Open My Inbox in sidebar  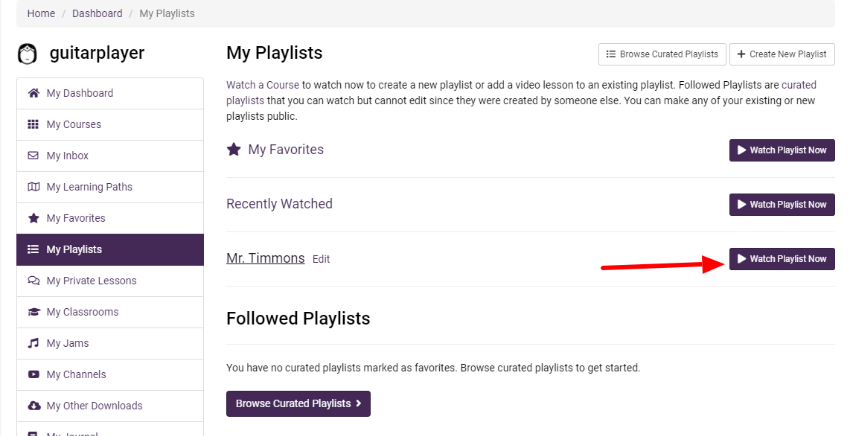click(x=110, y=156)
